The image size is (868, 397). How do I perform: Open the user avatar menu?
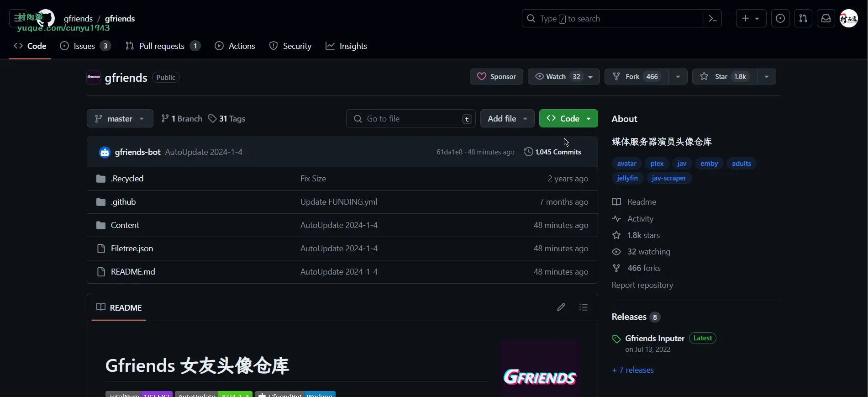849,19
